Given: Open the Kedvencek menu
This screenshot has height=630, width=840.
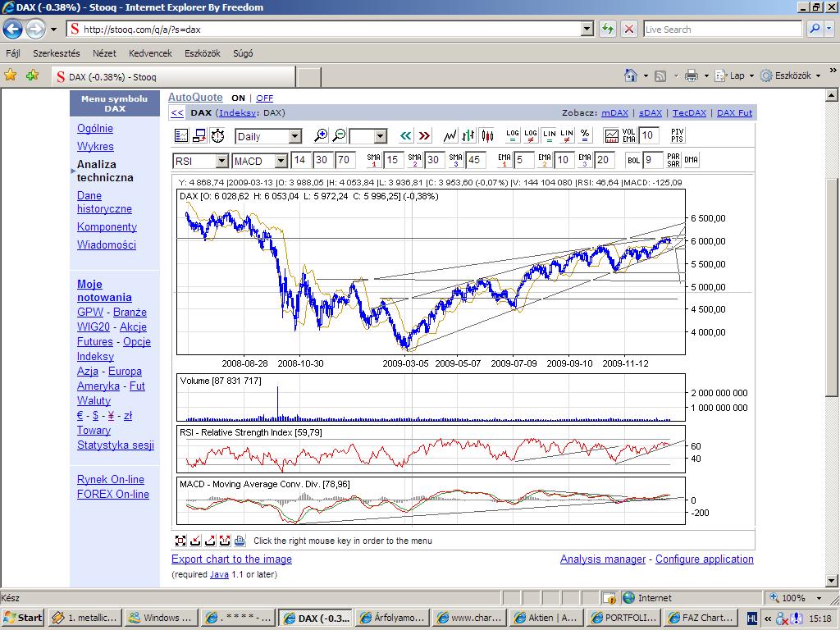Looking at the screenshot, I should 150,53.
